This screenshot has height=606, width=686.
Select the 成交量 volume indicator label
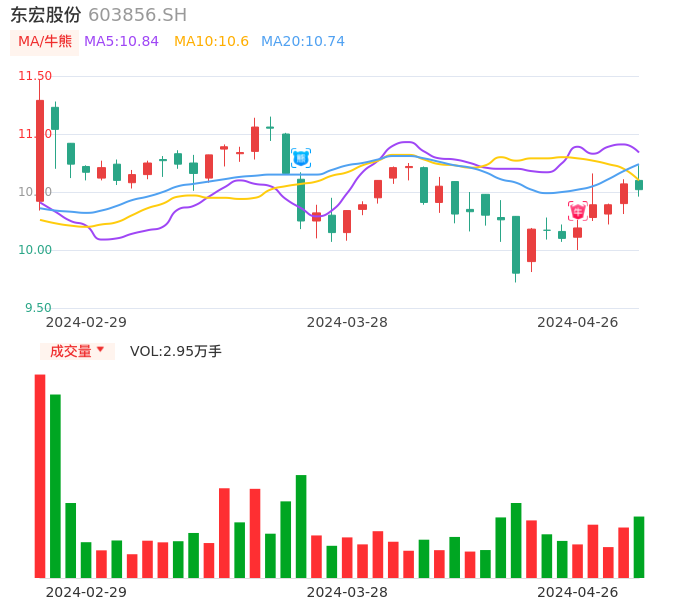click(70, 351)
